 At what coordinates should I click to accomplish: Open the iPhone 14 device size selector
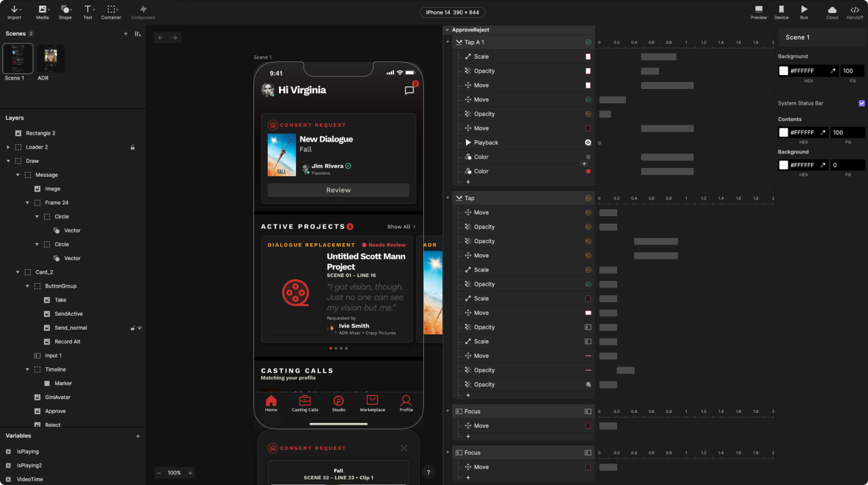coord(451,13)
